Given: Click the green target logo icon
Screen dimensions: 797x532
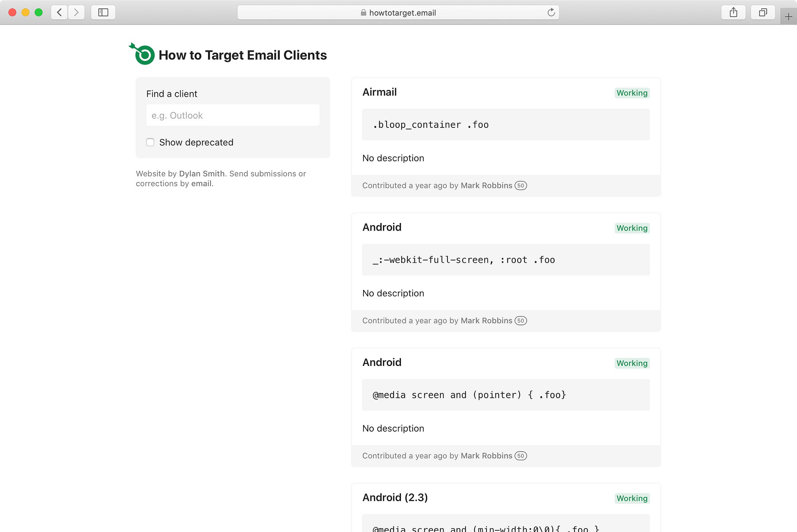Looking at the screenshot, I should 142,54.
